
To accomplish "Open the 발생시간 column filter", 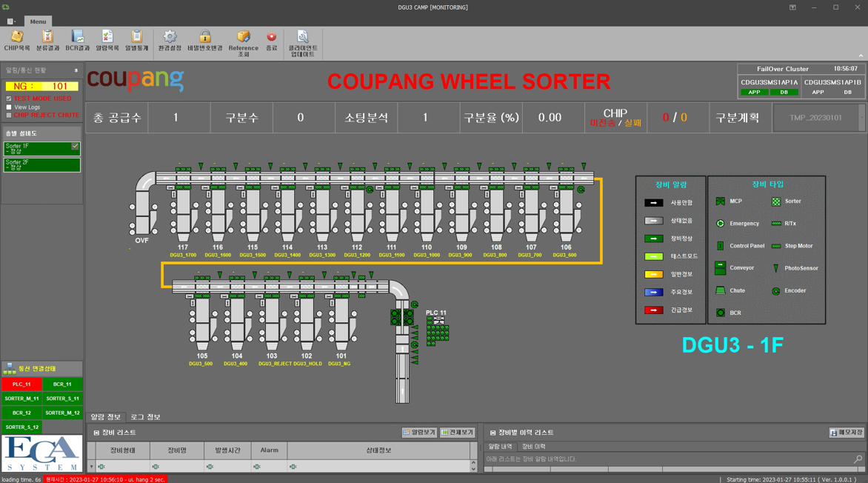I will pyautogui.click(x=210, y=467).
